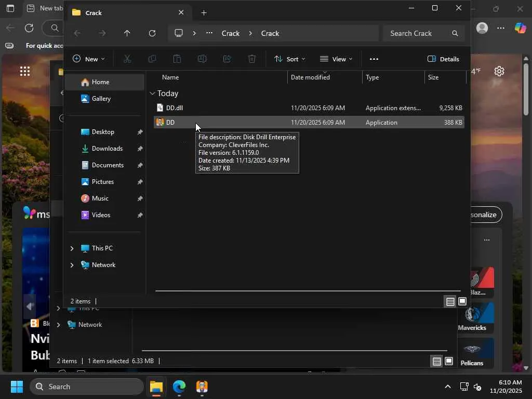Expand This PC in the sidebar

coord(72,248)
